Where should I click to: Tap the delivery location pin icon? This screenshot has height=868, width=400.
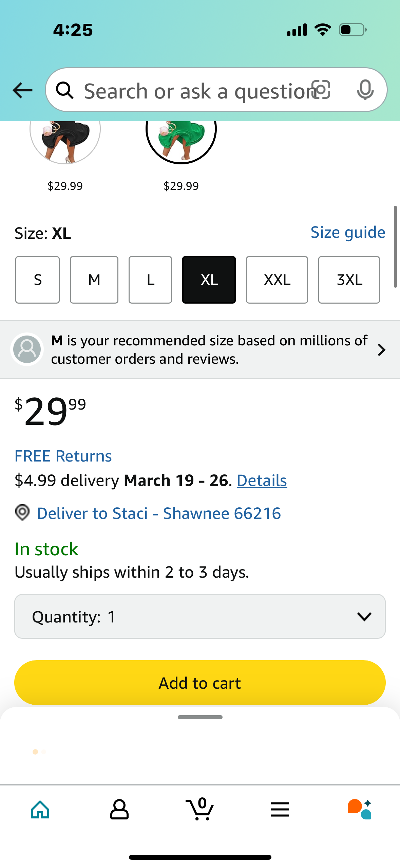pos(22,512)
